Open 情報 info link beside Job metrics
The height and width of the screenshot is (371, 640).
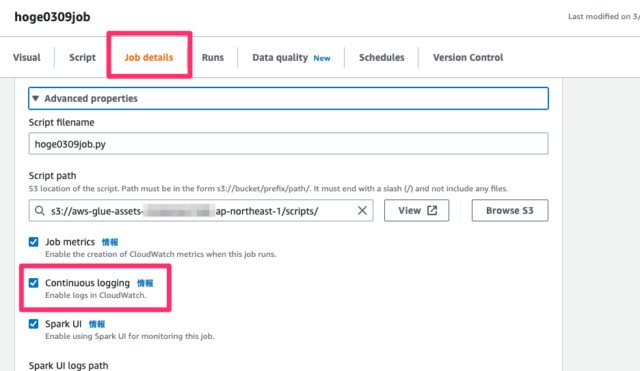click(x=110, y=242)
